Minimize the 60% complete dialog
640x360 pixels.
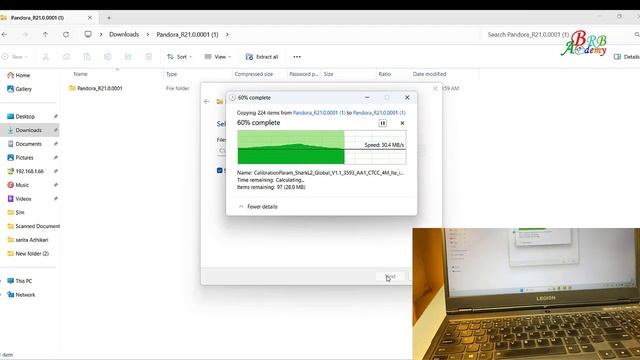[367, 98]
